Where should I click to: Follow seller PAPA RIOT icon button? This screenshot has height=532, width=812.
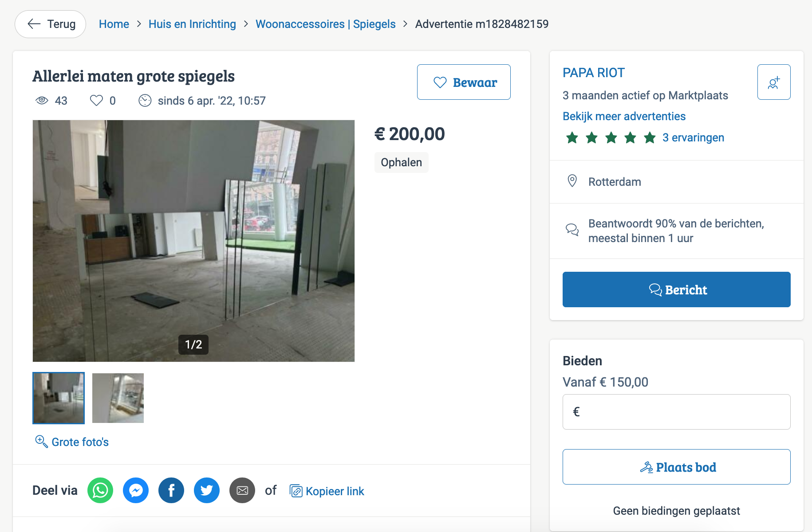click(x=774, y=82)
